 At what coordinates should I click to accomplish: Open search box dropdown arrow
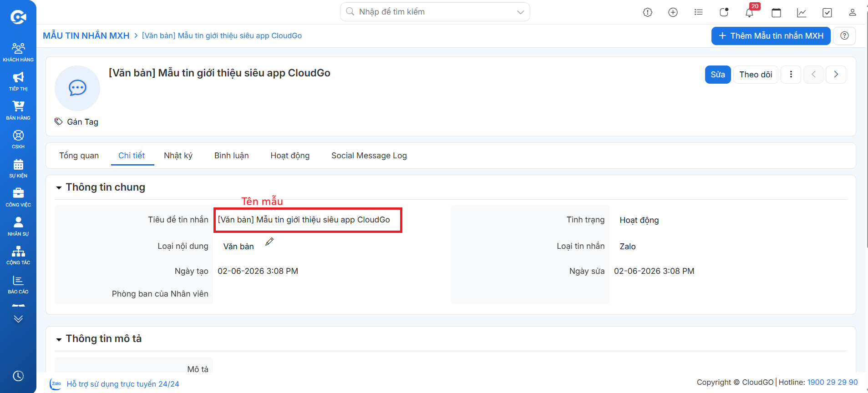521,12
